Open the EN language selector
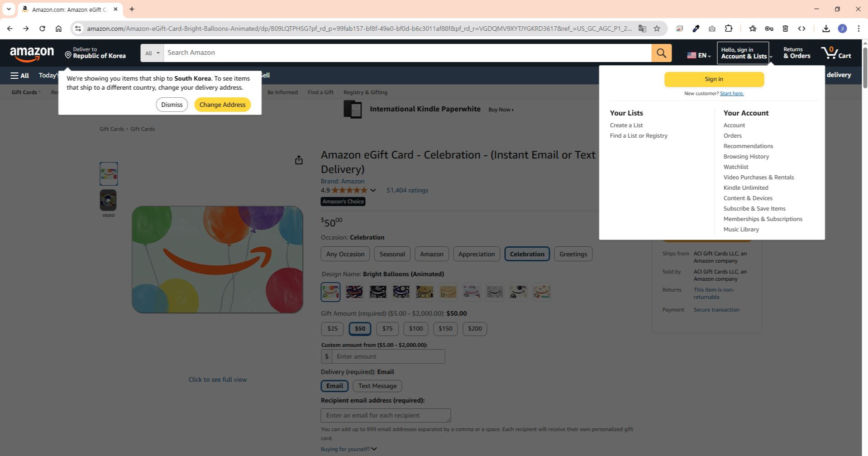This screenshot has height=456, width=868. pyautogui.click(x=699, y=55)
